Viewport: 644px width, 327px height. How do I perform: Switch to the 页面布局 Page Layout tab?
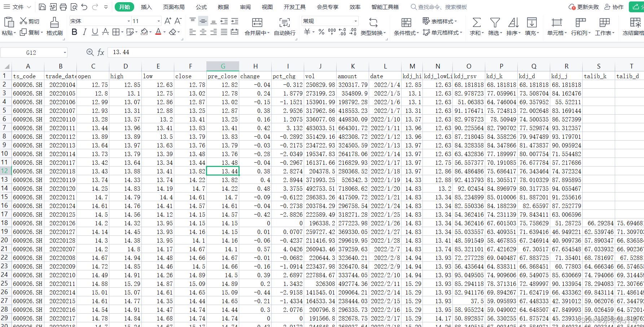tap(174, 7)
